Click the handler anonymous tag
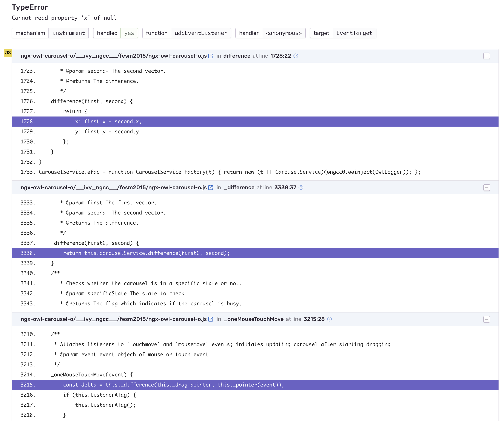 click(270, 33)
